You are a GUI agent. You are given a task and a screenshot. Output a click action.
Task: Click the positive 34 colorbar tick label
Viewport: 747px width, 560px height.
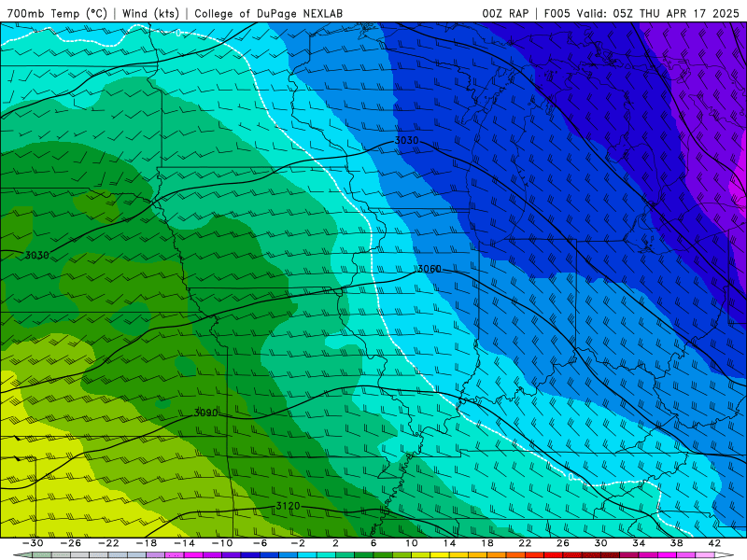coord(639,543)
